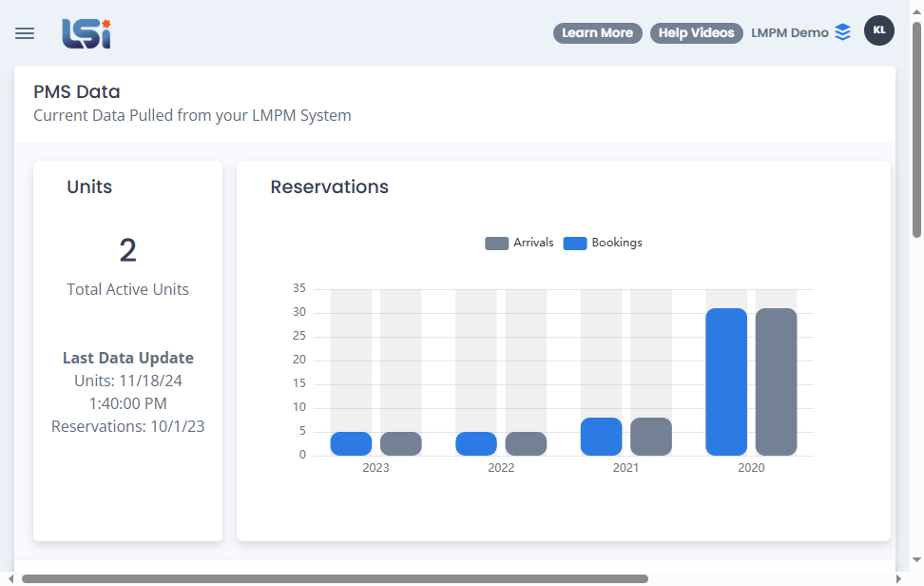This screenshot has width=924, height=586.
Task: Click the '35' y-axis value
Action: point(299,288)
